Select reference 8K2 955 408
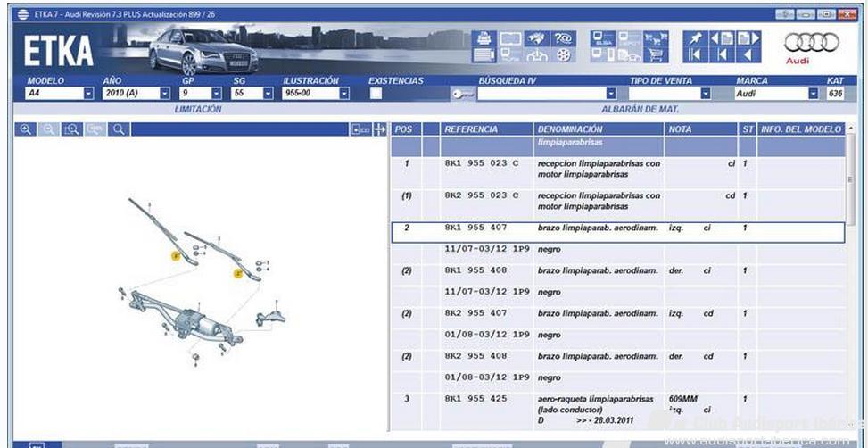This screenshot has width=868, height=448. point(475,356)
